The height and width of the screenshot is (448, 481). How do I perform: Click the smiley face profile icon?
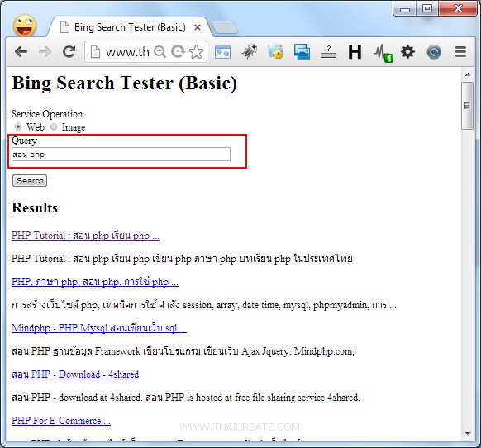click(25, 26)
